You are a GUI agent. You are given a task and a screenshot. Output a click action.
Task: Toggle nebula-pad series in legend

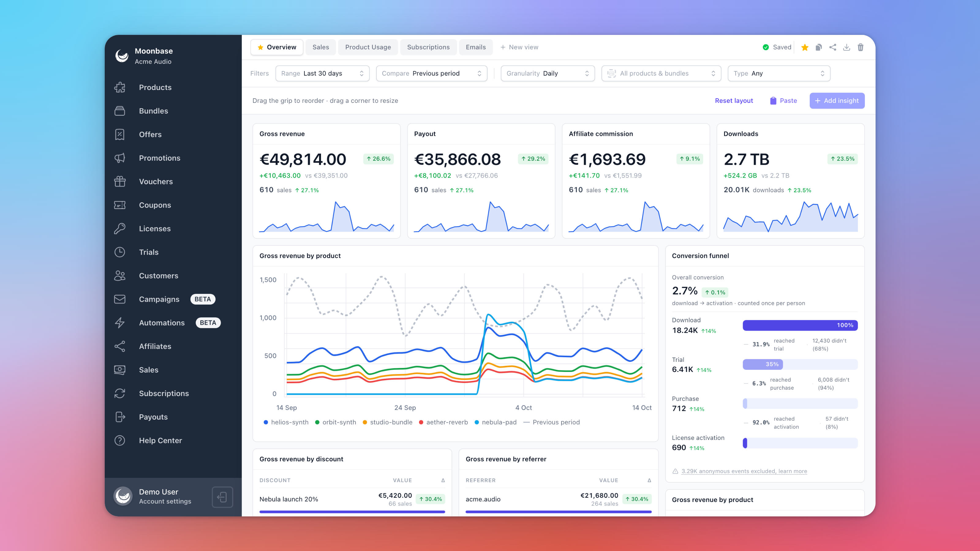(495, 422)
